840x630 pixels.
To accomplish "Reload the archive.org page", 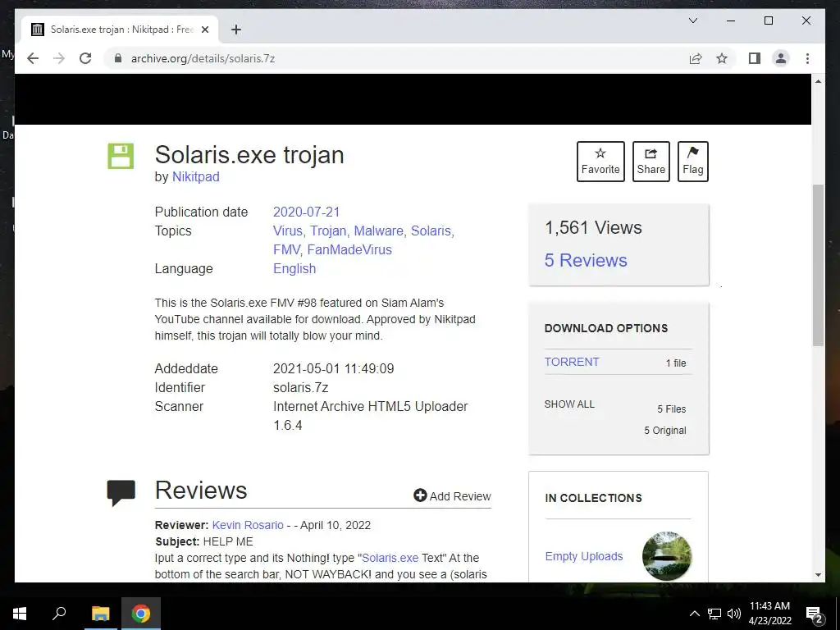I will point(85,58).
